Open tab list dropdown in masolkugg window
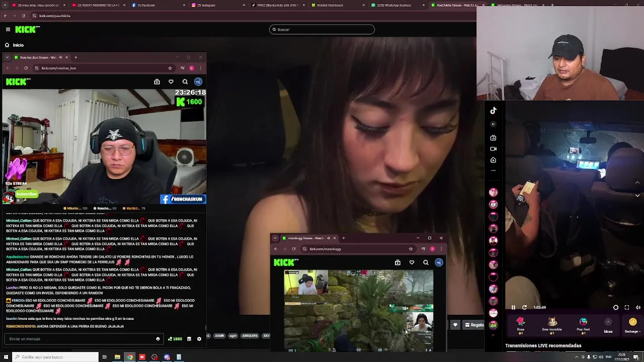Image resolution: width=644 pixels, height=362 pixels. (x=275, y=238)
